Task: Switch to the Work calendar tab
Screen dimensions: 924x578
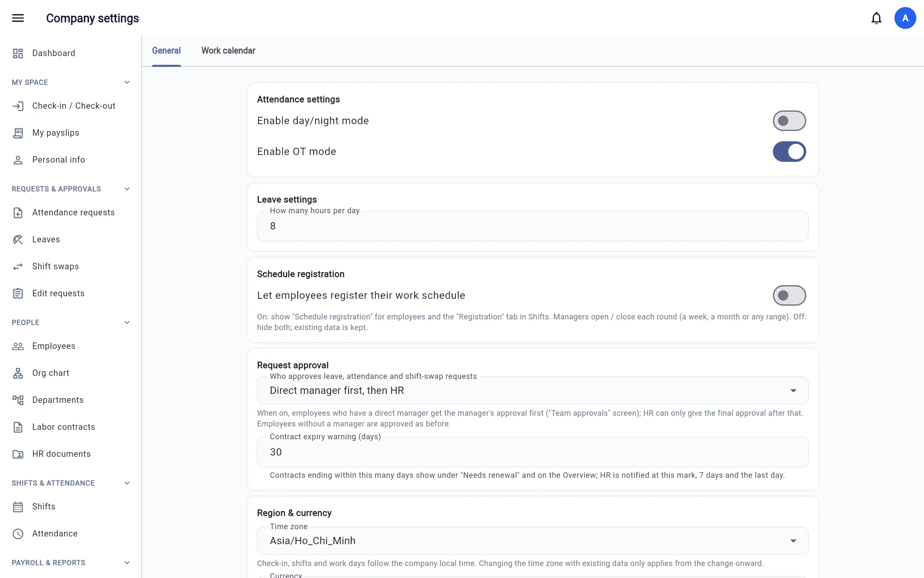Action: click(x=228, y=51)
